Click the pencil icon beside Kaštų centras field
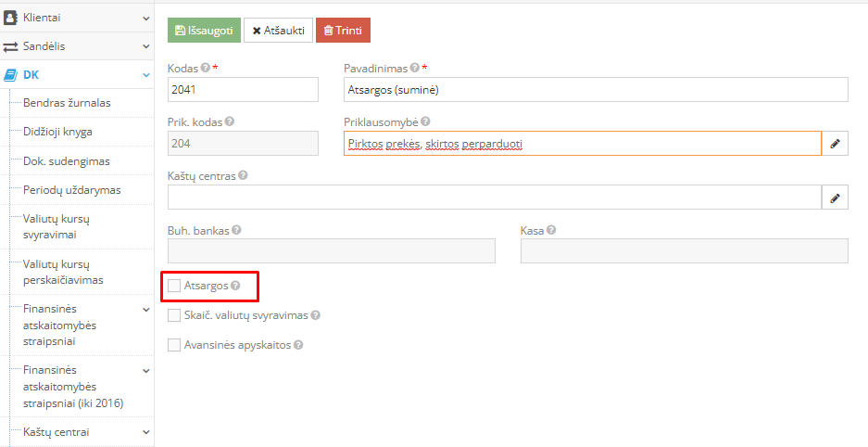Screen dimensions: 868x447 pos(835,198)
